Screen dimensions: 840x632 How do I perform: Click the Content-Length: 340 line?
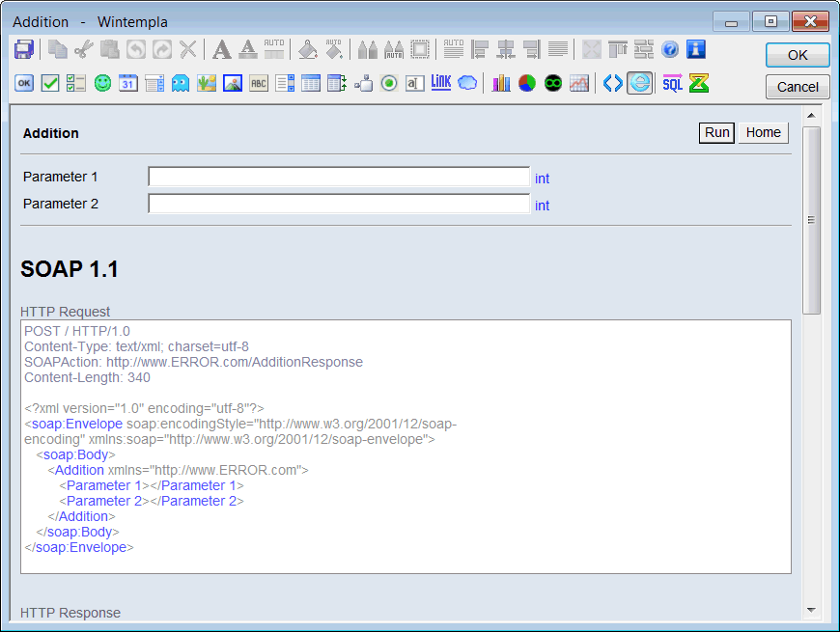pyautogui.click(x=87, y=378)
